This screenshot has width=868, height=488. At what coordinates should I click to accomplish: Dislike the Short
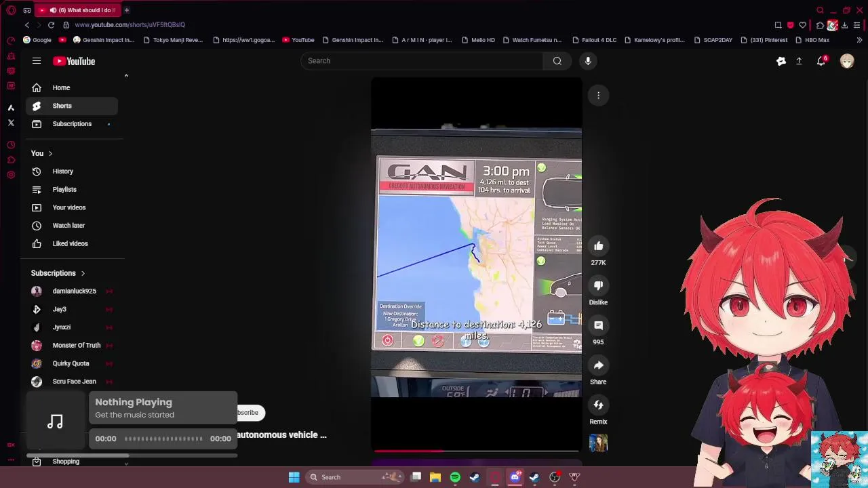(x=598, y=286)
